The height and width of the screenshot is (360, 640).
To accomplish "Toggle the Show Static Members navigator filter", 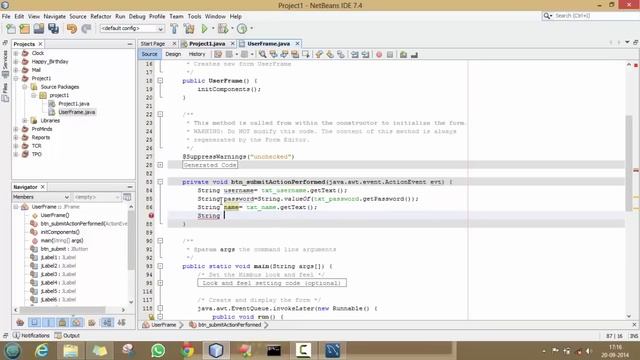I will click(49, 322).
